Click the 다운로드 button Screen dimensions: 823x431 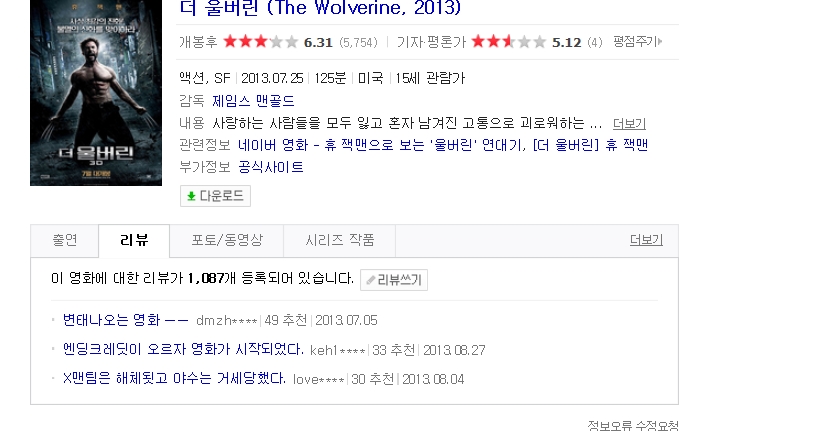(215, 196)
